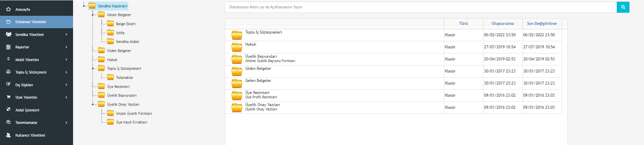Viewport: 644px width, 145px height.
Task: Click the Toplu İş Sözleşmesi scales icon
Action: pos(8,72)
